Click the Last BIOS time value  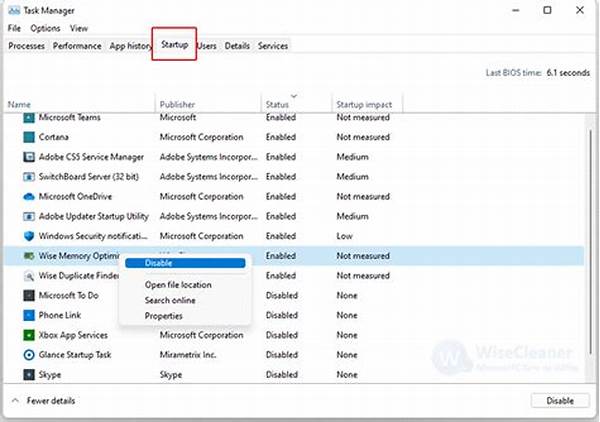pyautogui.click(x=568, y=73)
